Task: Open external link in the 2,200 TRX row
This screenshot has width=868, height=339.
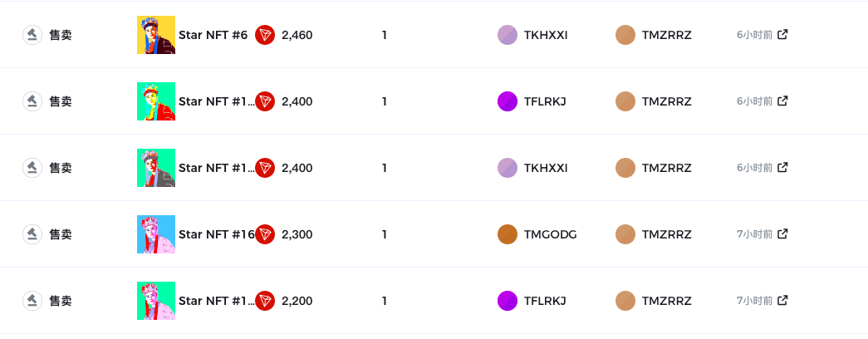Action: point(782,300)
